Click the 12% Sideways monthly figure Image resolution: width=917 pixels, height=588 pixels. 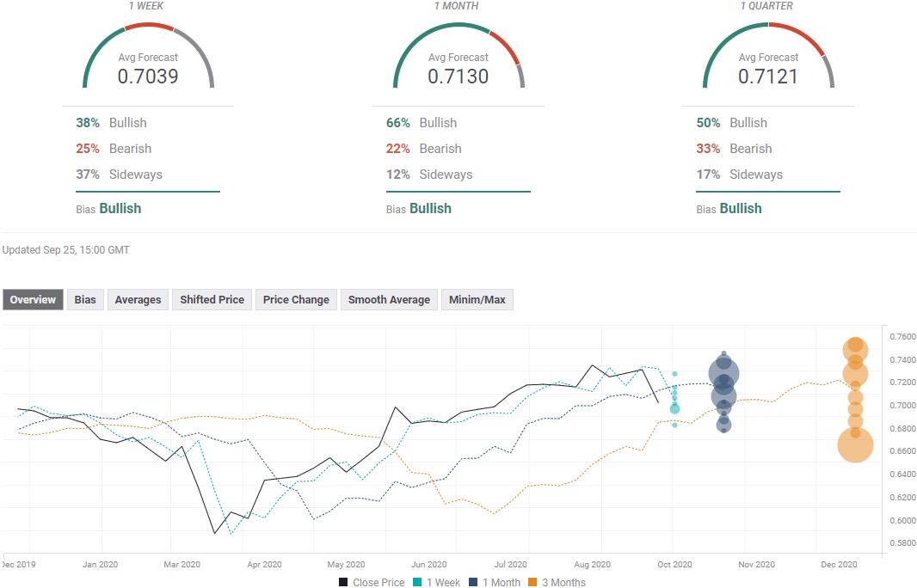point(428,175)
